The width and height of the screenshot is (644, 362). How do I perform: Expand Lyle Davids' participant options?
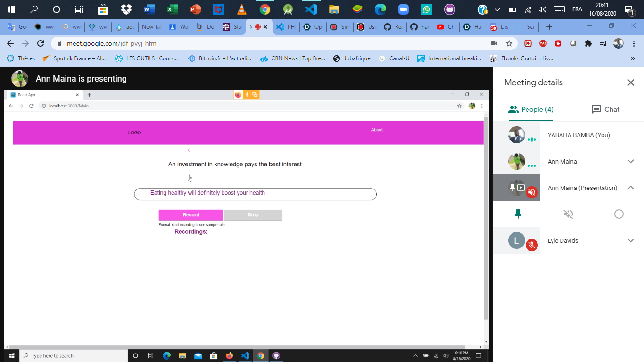click(x=631, y=240)
